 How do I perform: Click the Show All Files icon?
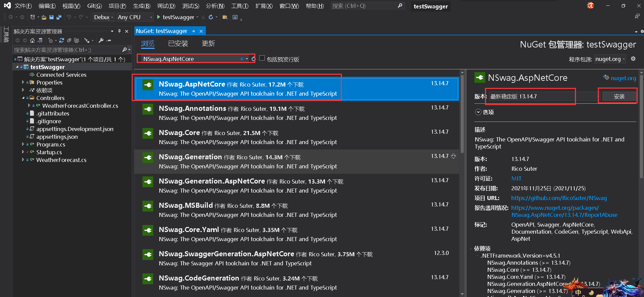pos(76,40)
